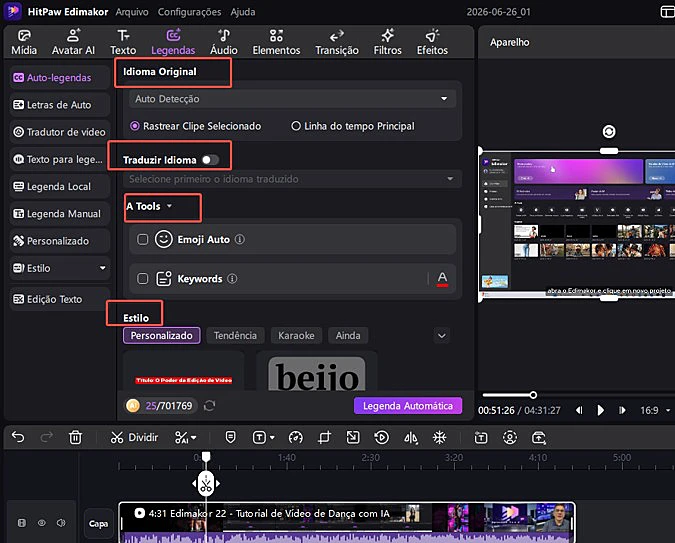Select the Personalizado style tab
This screenshot has height=543, width=675.
tap(161, 335)
